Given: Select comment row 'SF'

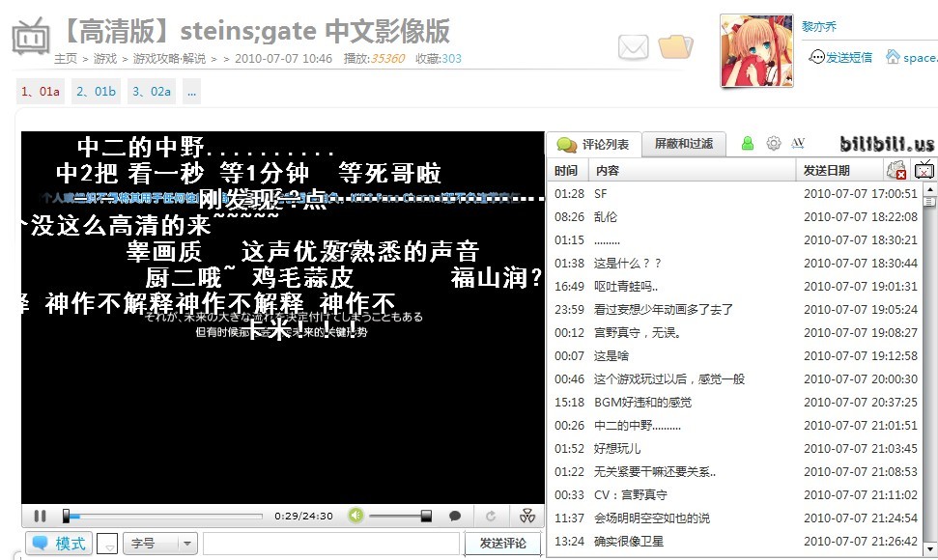Looking at the screenshot, I should (x=735, y=194).
